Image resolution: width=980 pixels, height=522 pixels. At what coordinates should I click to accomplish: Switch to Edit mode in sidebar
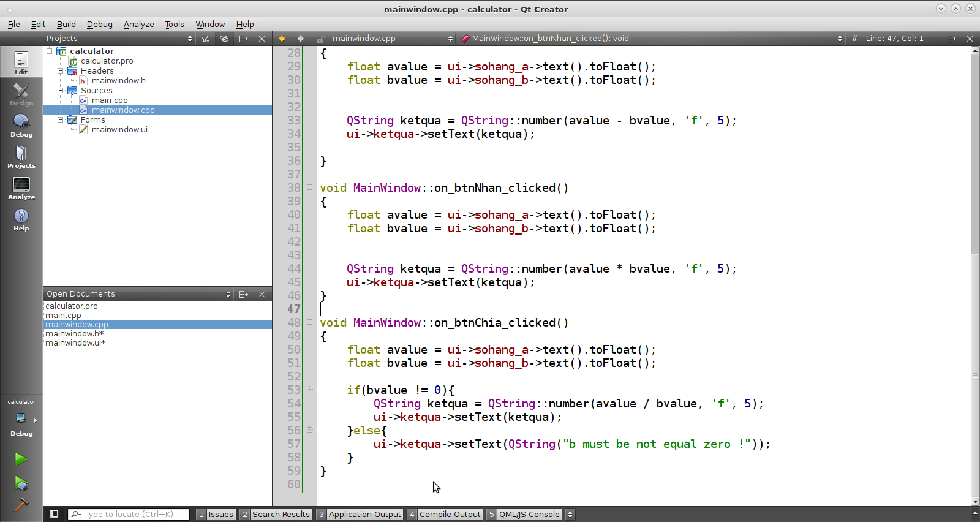[21, 62]
